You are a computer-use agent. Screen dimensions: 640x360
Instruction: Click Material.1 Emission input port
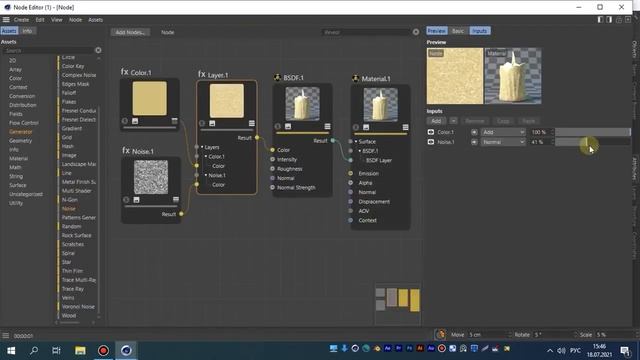click(x=351, y=173)
